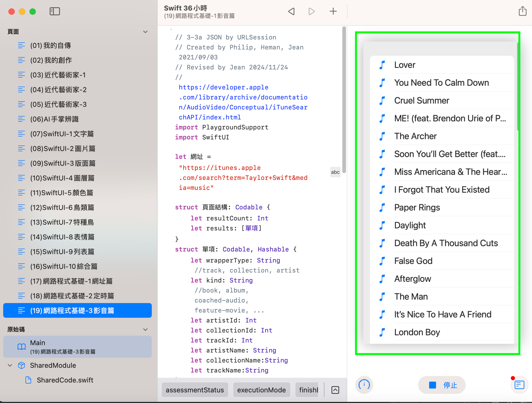Collapse the 頁面 section chevron
The image size is (532, 403).
(145, 32)
